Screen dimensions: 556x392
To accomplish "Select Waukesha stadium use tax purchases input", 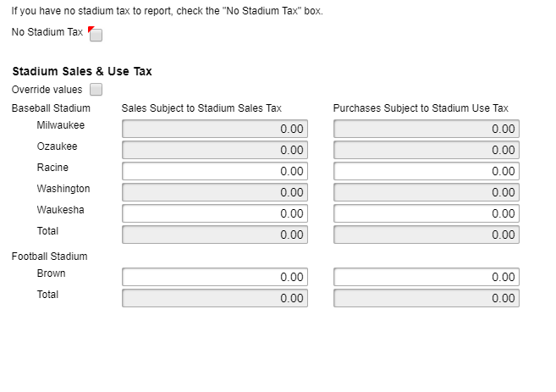I will 426,213.
